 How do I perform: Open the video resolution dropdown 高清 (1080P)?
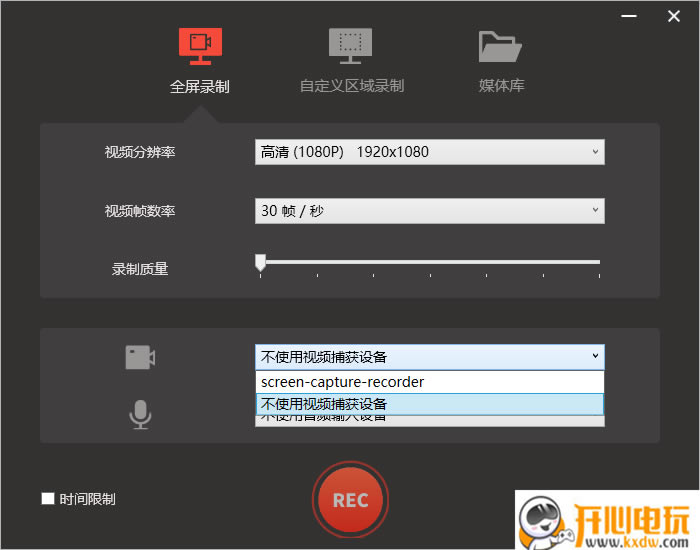430,152
